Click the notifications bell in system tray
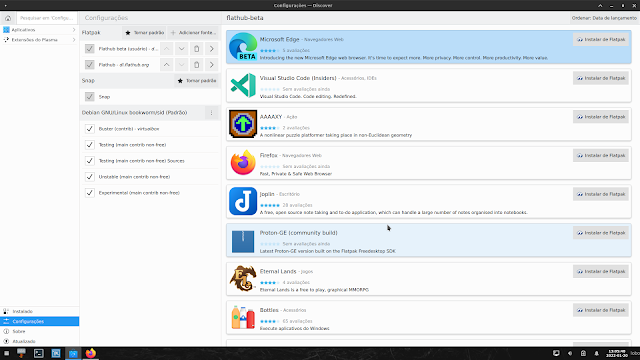The width and height of the screenshot is (640, 360). point(596,353)
